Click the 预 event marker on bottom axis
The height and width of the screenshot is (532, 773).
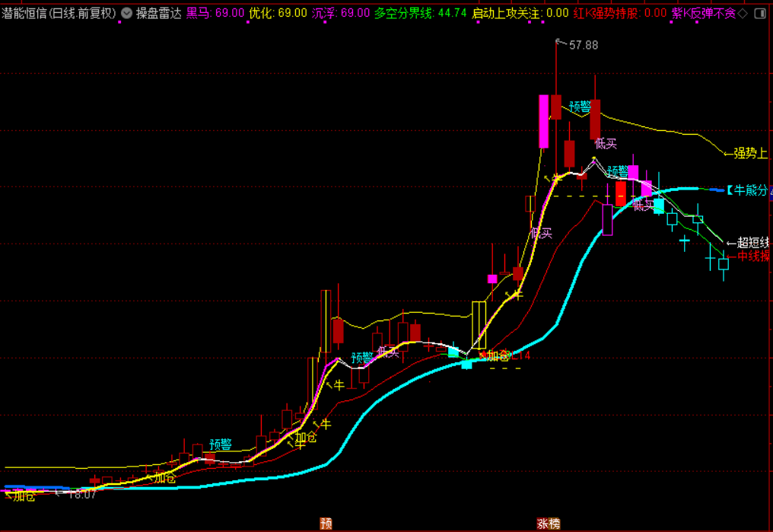coord(326,524)
